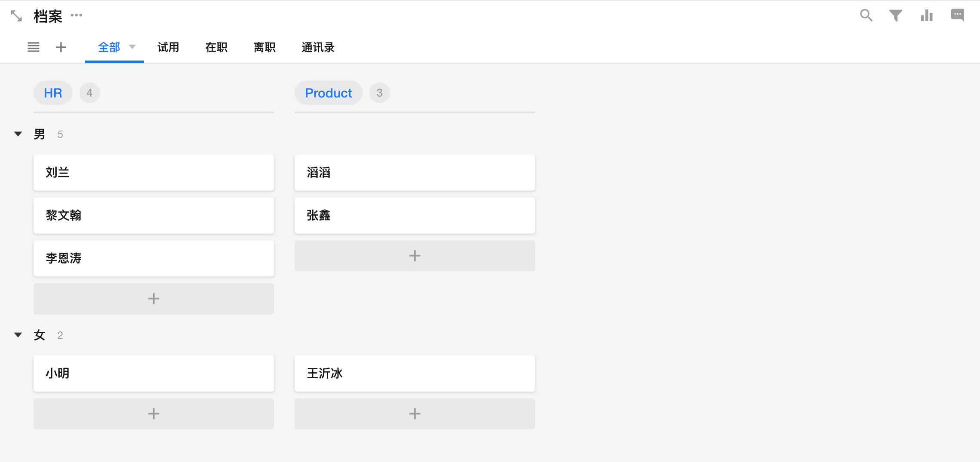Collapse the 女 group
This screenshot has width=980, height=462.
pyautogui.click(x=18, y=335)
